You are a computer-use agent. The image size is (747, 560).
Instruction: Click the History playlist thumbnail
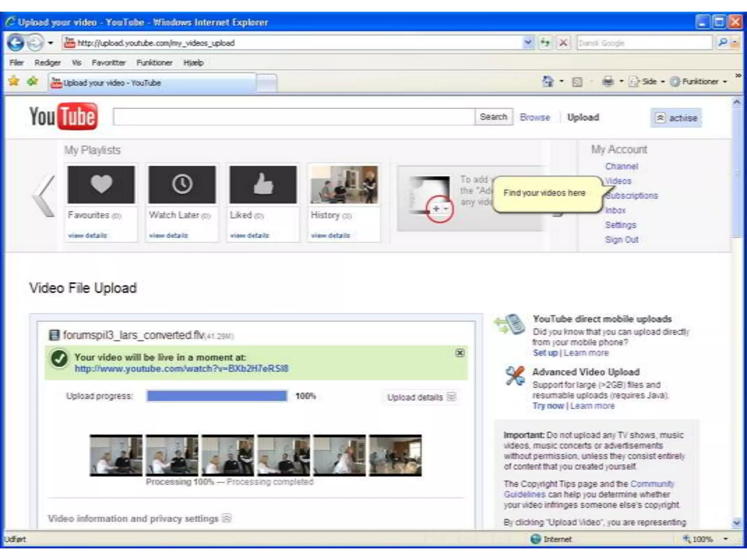(x=344, y=184)
